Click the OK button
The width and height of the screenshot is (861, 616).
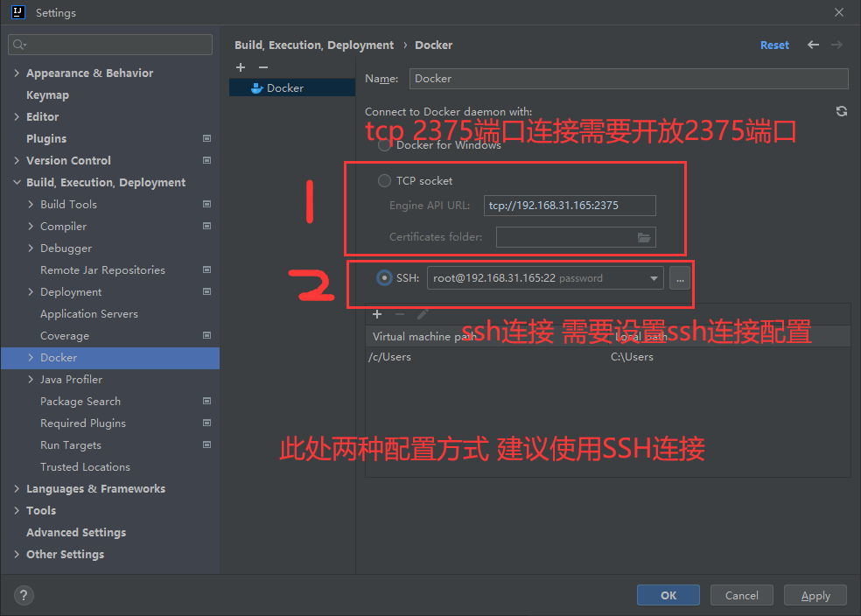668,595
